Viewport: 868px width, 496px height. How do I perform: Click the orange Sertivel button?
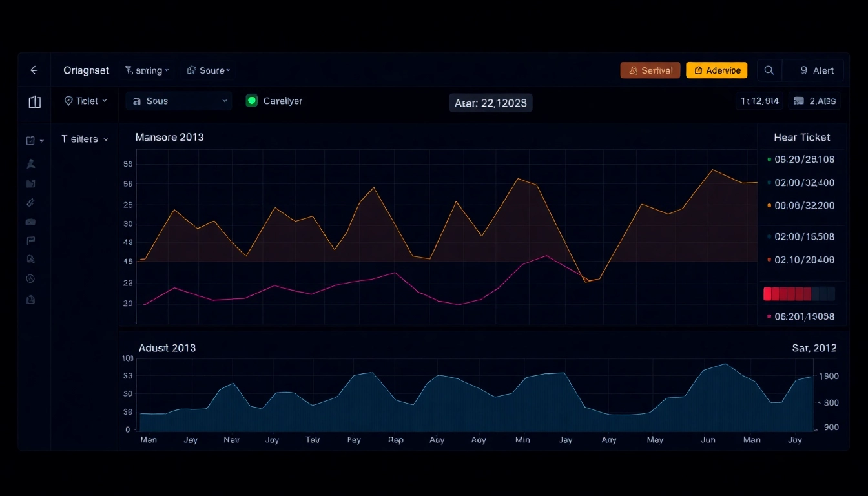coord(650,70)
